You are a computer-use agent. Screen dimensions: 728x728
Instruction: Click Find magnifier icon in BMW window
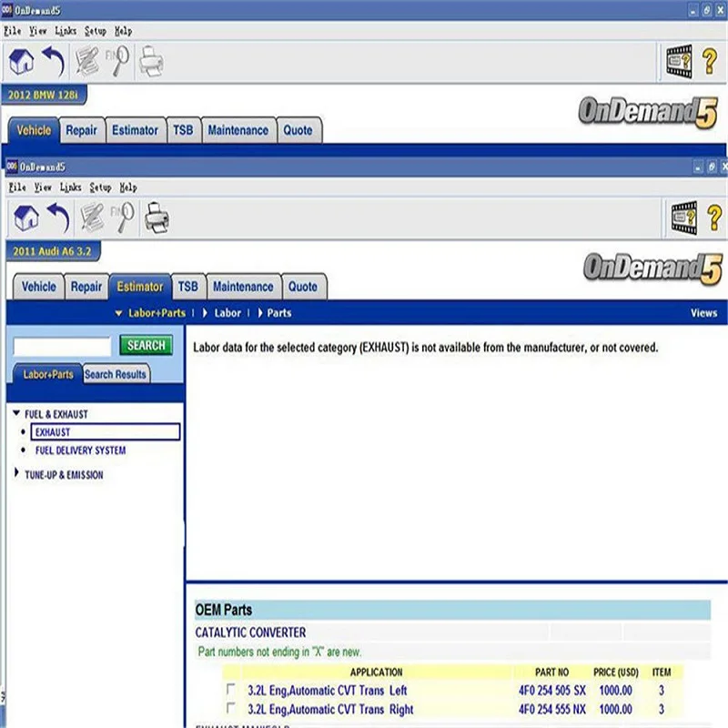point(118,60)
